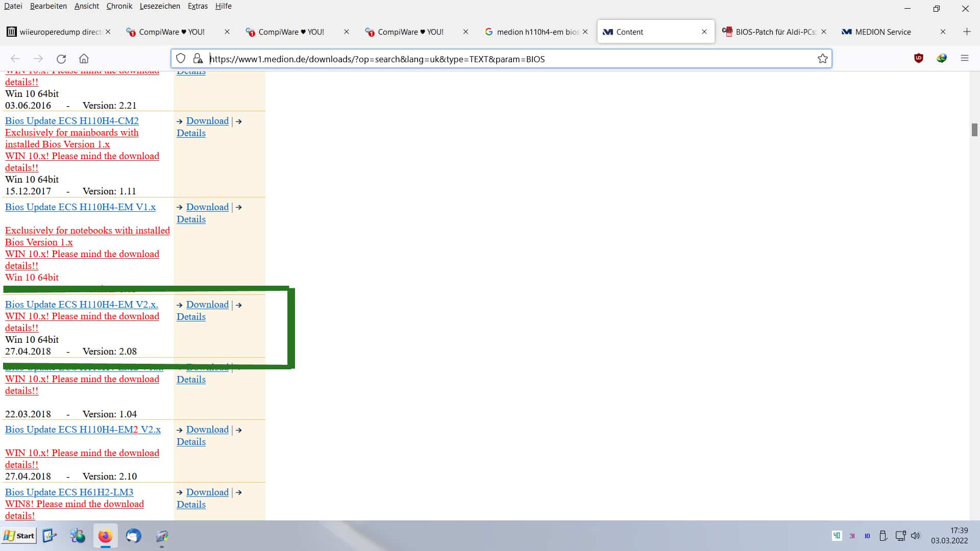The height and width of the screenshot is (551, 980).
Task: Download the ECS H110H4-CM2 BIOS update
Action: click(207, 121)
